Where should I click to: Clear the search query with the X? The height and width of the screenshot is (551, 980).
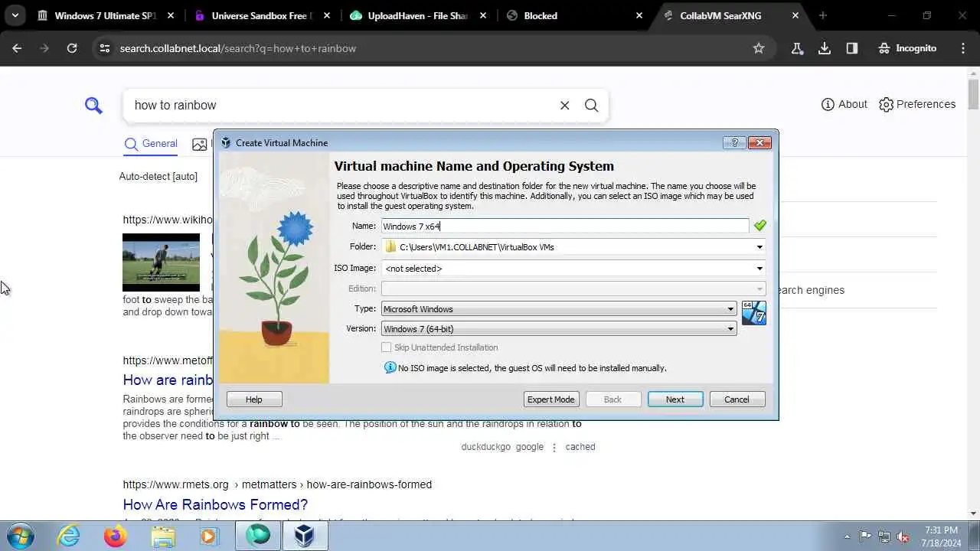564,106
